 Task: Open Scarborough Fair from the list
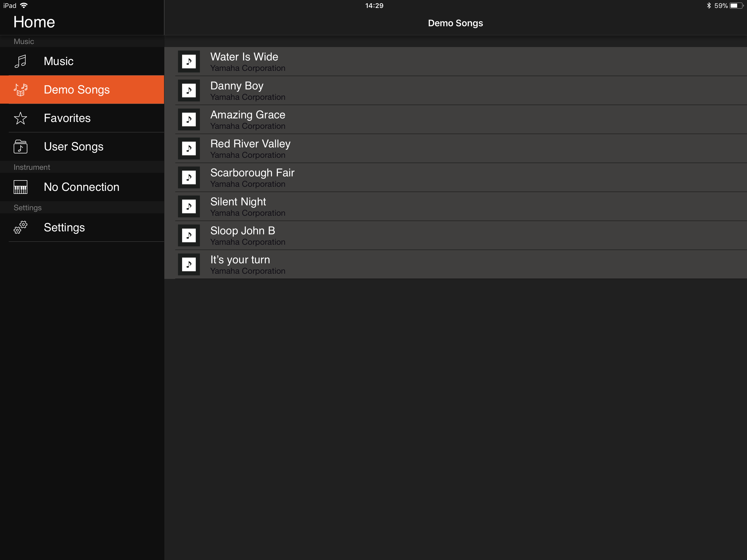(x=252, y=178)
